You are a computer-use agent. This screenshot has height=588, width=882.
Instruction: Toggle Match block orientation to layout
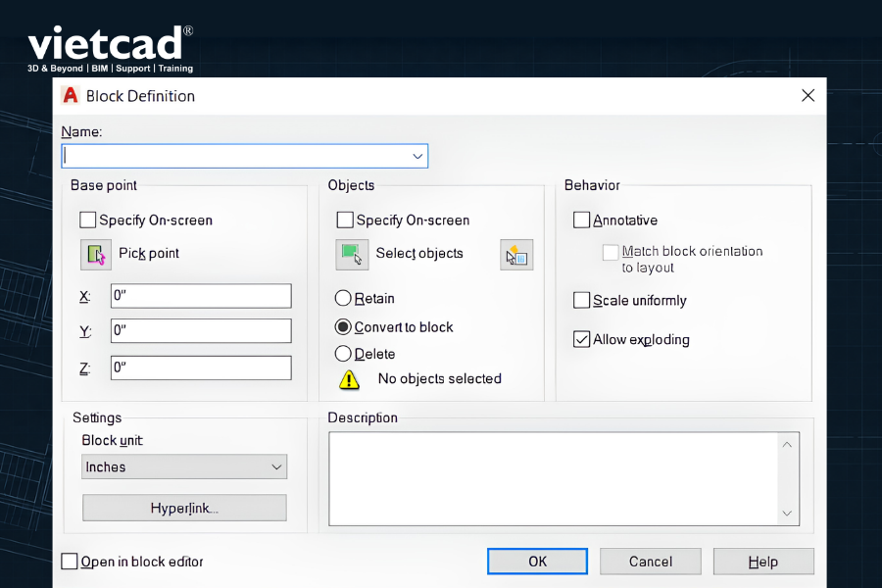pyautogui.click(x=611, y=252)
